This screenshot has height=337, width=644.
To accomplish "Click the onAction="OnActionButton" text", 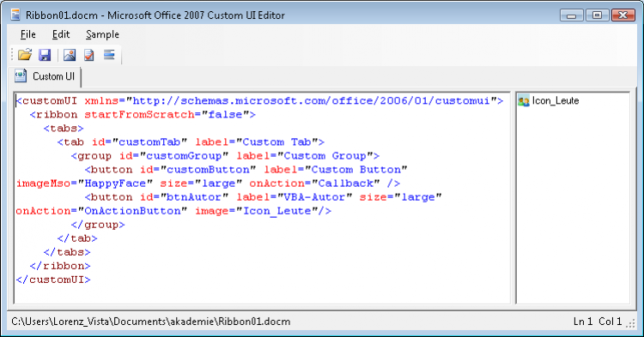I will click(x=101, y=211).
